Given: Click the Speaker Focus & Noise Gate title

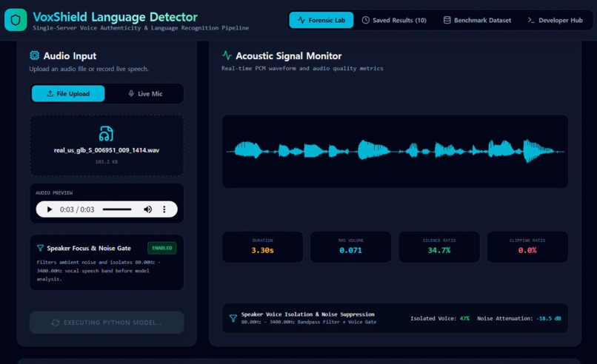Looking at the screenshot, I should point(89,248).
